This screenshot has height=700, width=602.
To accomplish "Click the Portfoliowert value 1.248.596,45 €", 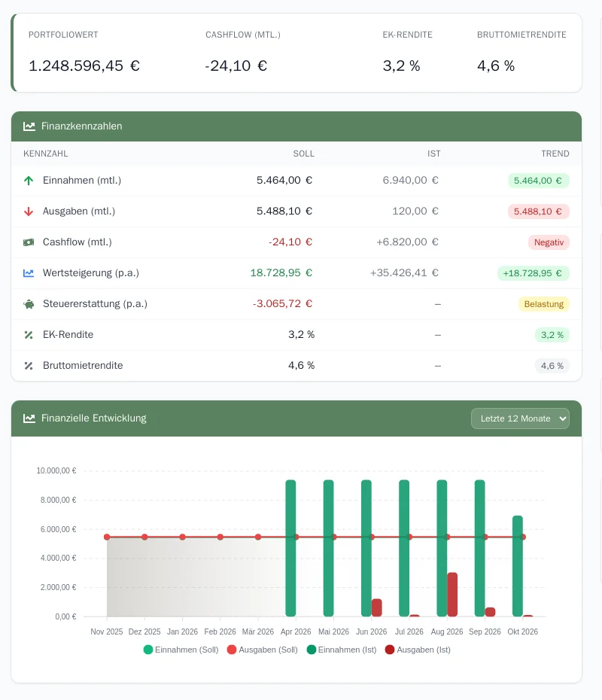I will click(84, 66).
